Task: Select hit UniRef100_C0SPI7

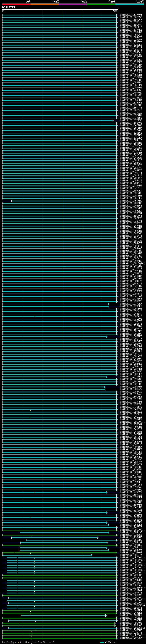Action: pos(131,339)
